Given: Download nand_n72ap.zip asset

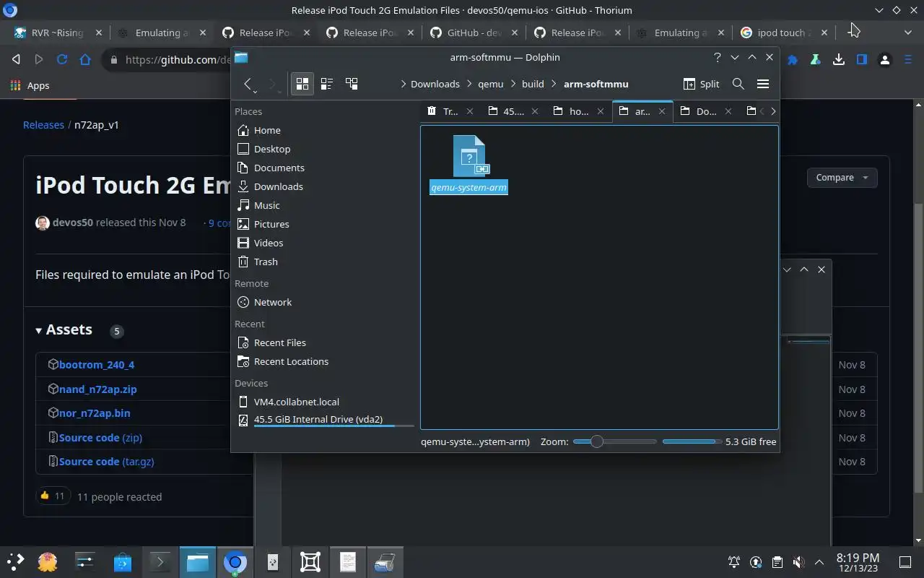Looking at the screenshot, I should (x=97, y=389).
